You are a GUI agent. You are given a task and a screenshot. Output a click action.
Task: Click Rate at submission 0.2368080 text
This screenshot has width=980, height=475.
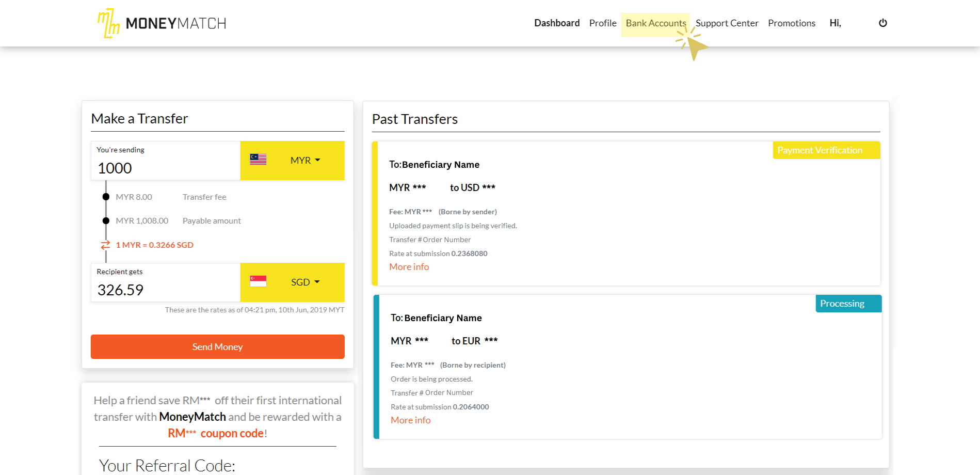pos(438,254)
